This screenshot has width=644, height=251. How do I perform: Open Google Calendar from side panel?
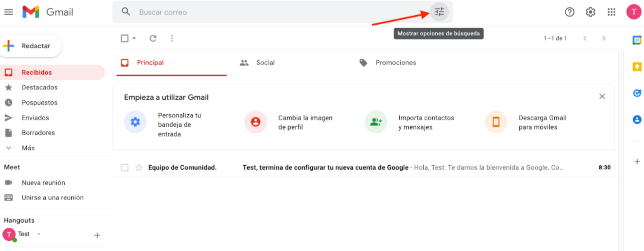(x=637, y=40)
